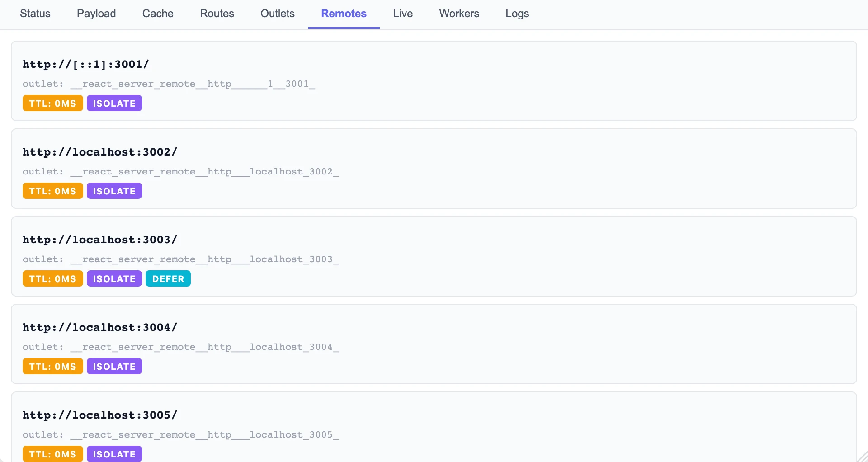Click the http://localhost:3003/ remote heading

click(100, 240)
